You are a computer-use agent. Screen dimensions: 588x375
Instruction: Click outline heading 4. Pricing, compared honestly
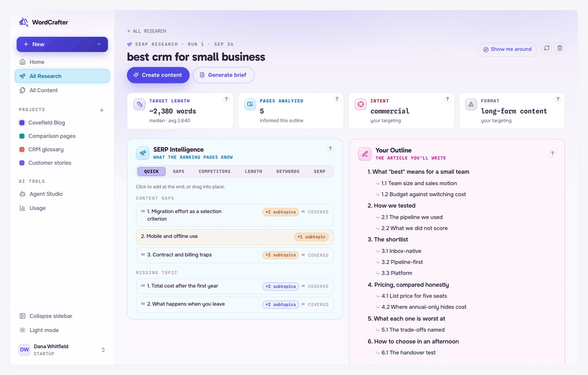[408, 285]
